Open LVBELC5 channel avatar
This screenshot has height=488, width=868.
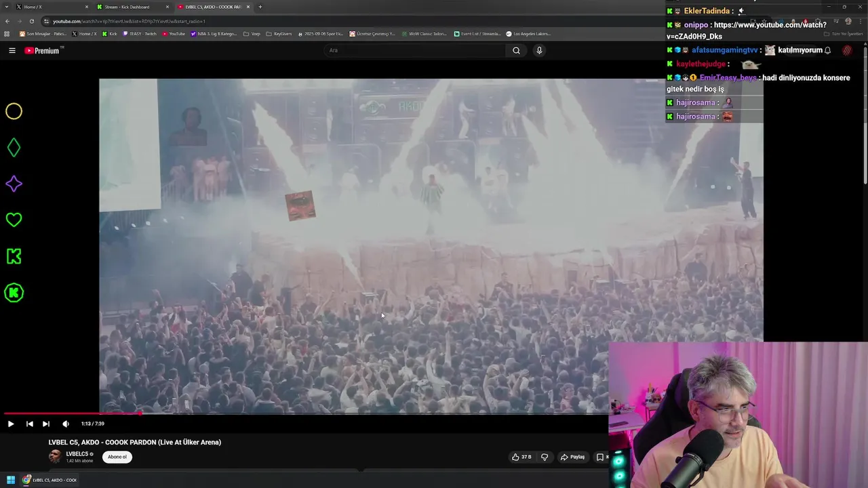point(55,457)
